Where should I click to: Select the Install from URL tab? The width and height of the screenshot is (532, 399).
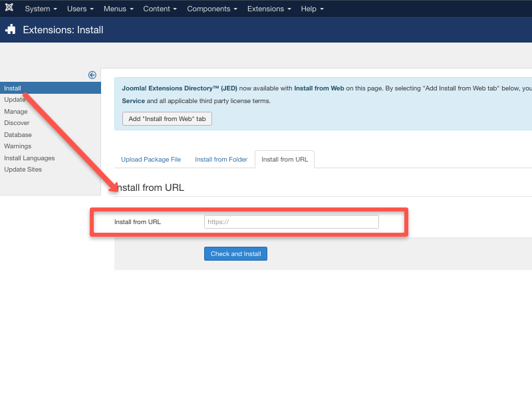click(x=285, y=160)
